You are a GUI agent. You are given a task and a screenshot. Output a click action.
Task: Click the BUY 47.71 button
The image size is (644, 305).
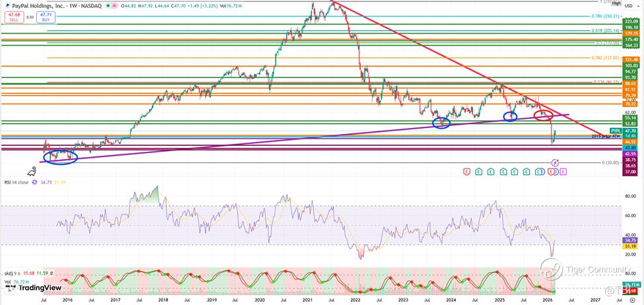pos(46,17)
